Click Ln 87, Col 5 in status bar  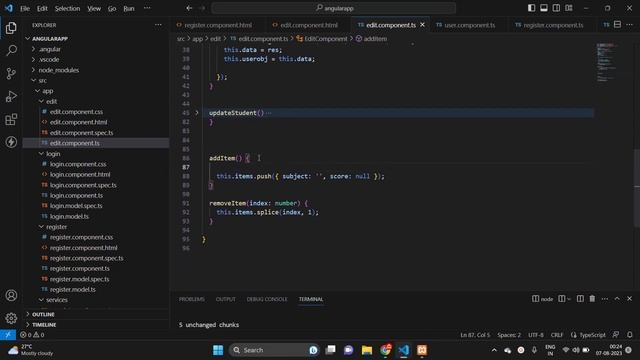tap(475, 335)
